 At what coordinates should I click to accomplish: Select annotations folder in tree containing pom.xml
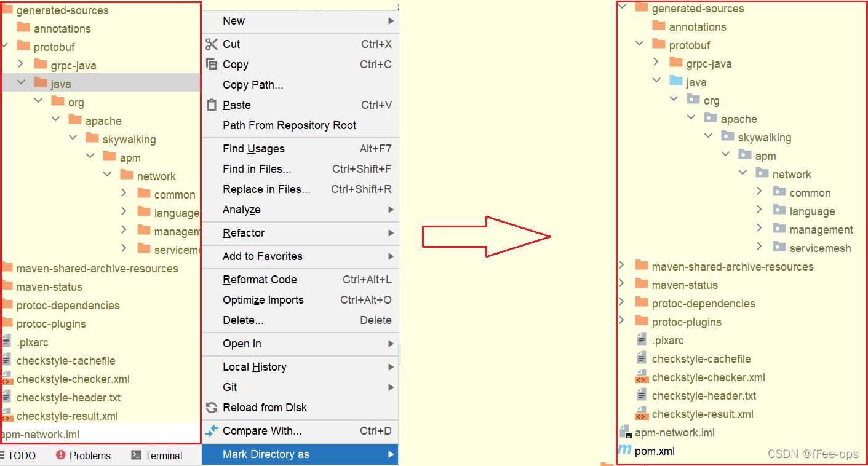point(698,27)
